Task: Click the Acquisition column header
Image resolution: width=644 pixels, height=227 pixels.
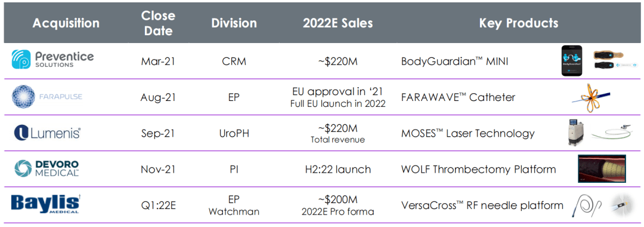Action: tap(66, 23)
